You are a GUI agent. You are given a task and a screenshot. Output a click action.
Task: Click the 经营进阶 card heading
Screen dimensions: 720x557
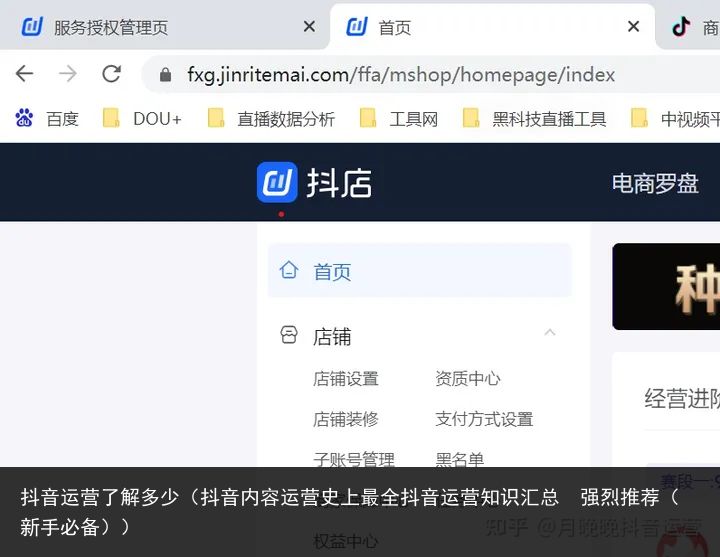point(682,399)
